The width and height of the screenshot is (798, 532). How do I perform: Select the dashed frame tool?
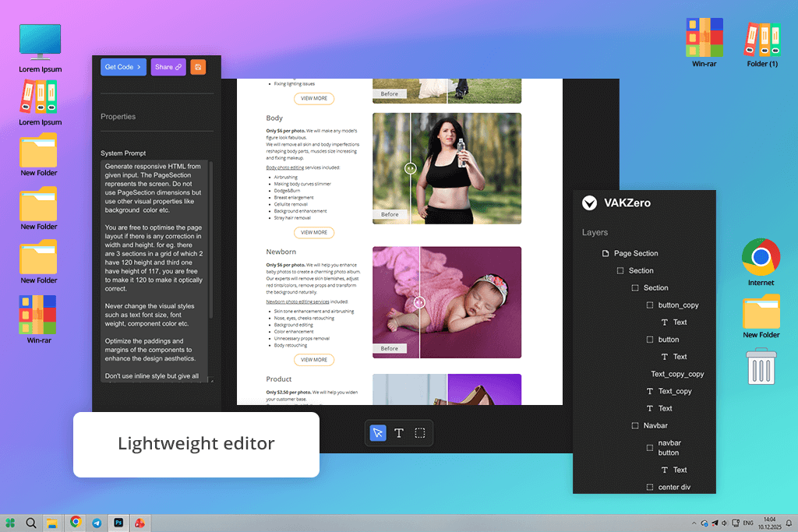coord(420,433)
